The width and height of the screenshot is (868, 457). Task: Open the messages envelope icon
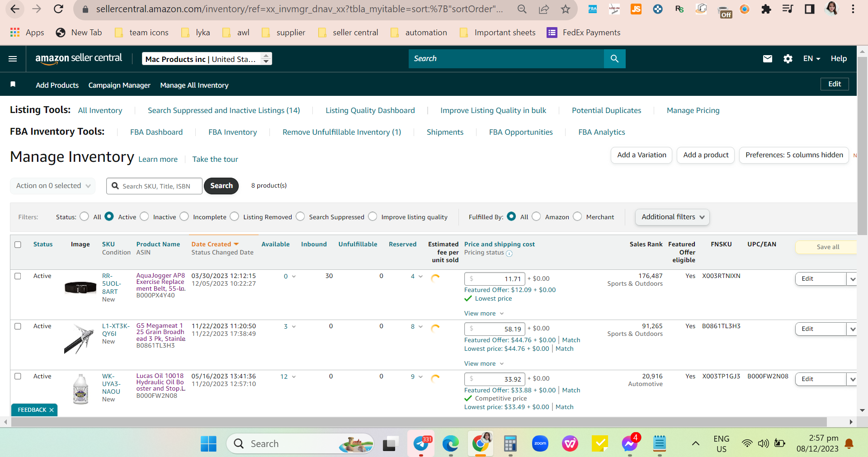(x=768, y=59)
